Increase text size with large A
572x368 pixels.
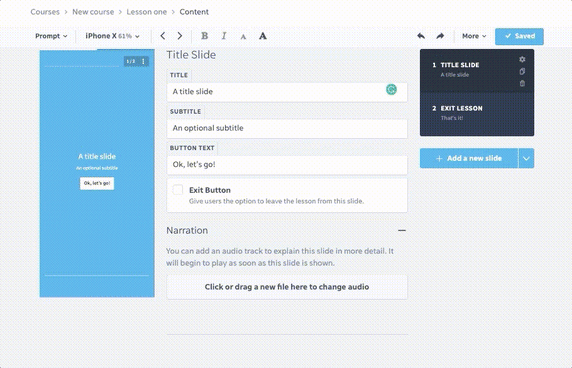pyautogui.click(x=263, y=36)
